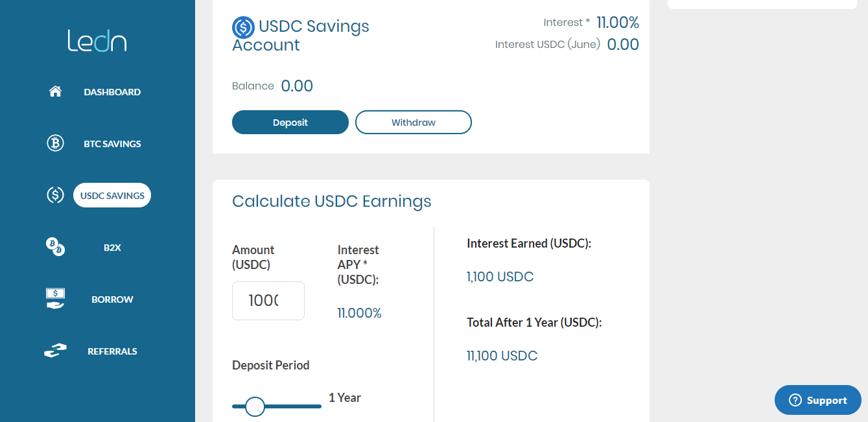Click the USDC coin icon beside account title

pos(243,27)
